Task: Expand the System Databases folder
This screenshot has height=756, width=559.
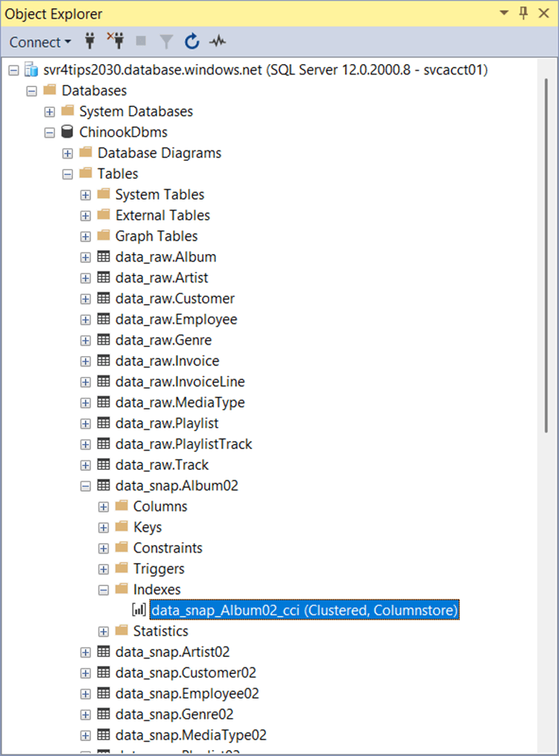Action: 50,112
